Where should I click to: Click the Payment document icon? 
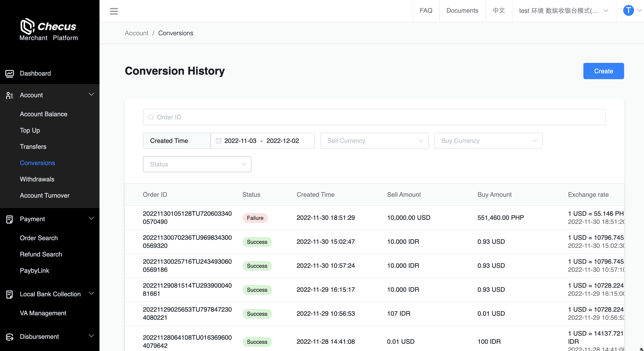(9, 219)
